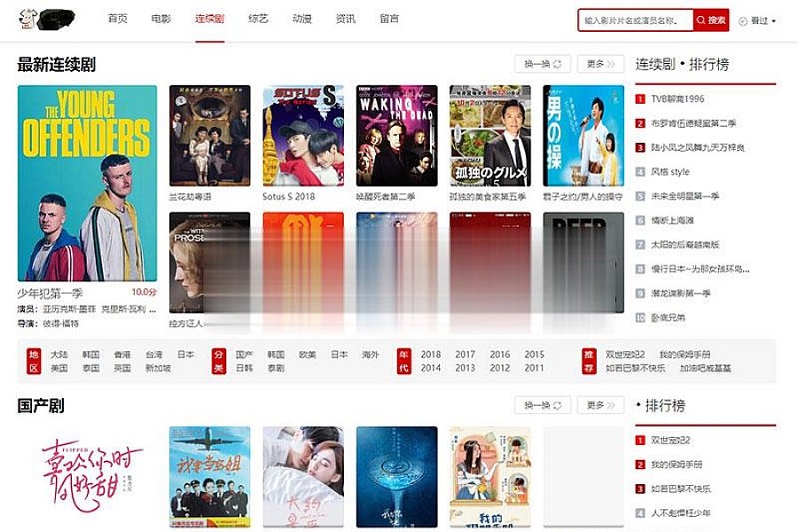Screen dimensions: 798x532
Task: Filter by year 2015
Action: pyautogui.click(x=535, y=355)
